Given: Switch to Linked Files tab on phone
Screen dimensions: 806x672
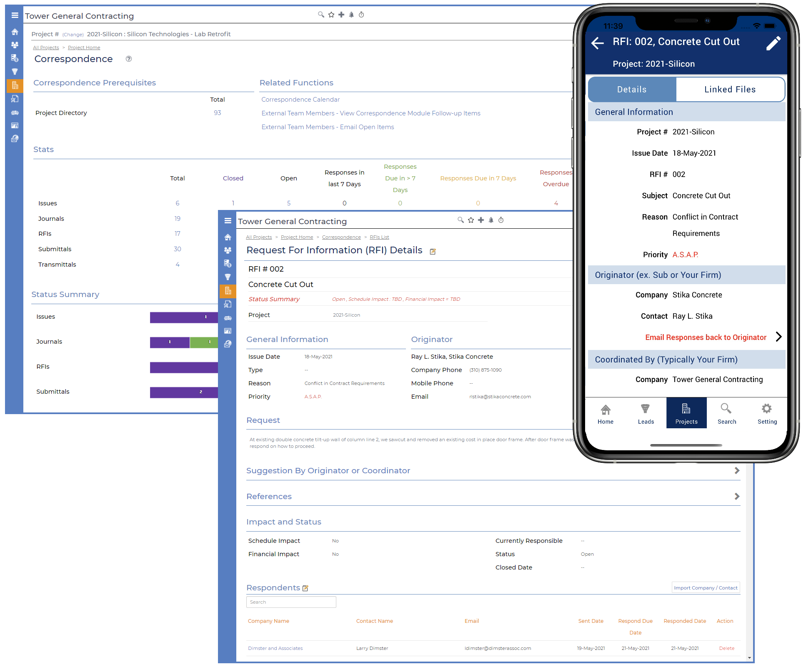Looking at the screenshot, I should point(730,89).
